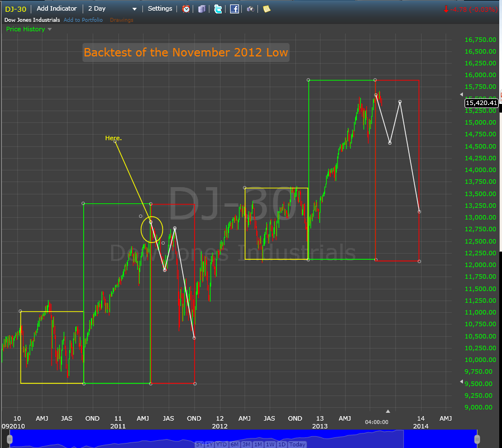Screen dimensions: 502x448
Task: Click the Add to Portfolio link
Action: [x=83, y=20]
